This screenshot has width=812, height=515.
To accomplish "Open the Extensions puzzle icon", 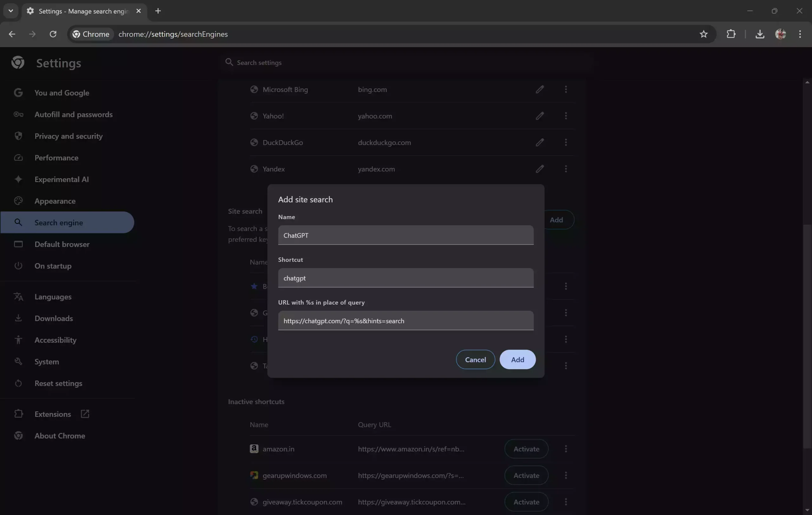I will click(731, 34).
